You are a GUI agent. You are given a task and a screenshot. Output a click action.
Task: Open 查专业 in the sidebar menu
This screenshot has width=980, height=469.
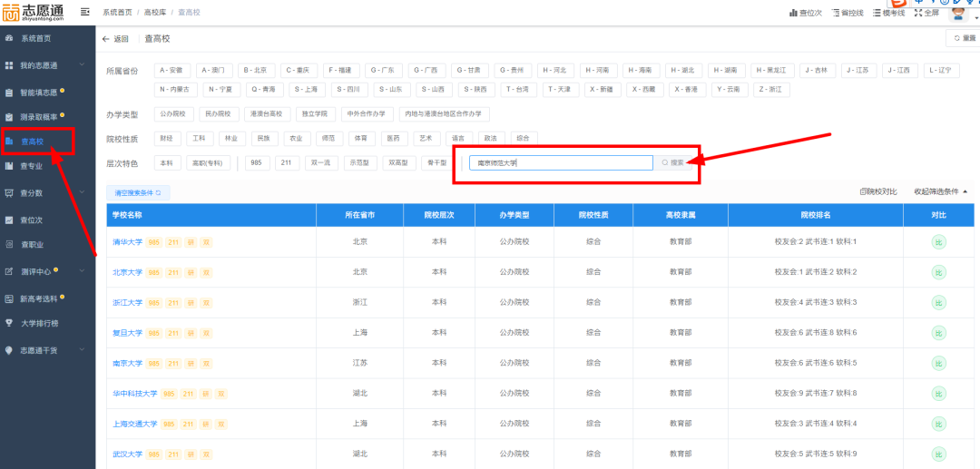33,167
